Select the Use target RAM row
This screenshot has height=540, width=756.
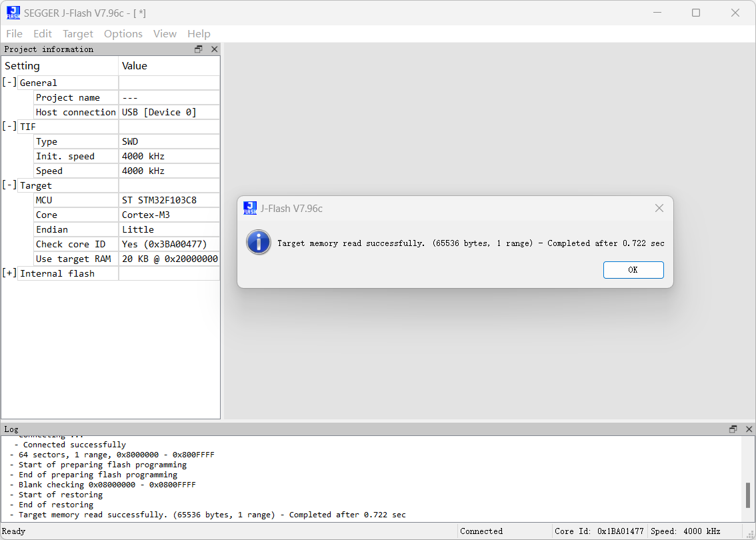pyautogui.click(x=127, y=259)
